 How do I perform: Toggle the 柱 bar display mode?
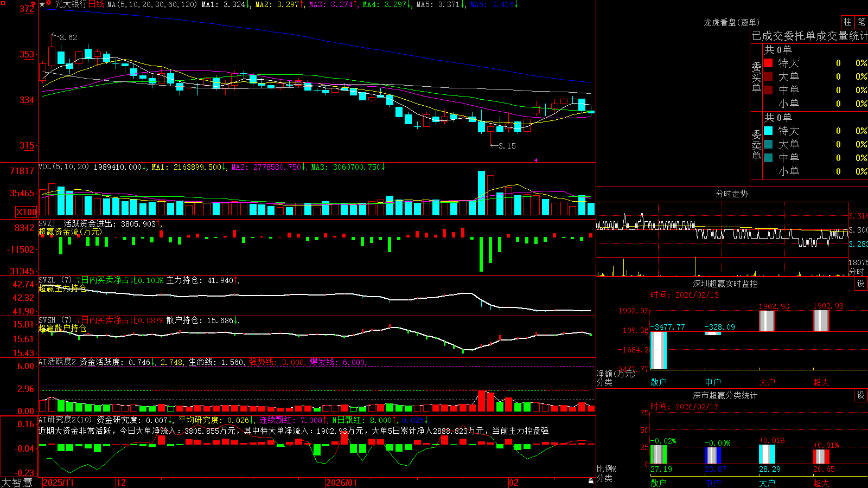(847, 22)
